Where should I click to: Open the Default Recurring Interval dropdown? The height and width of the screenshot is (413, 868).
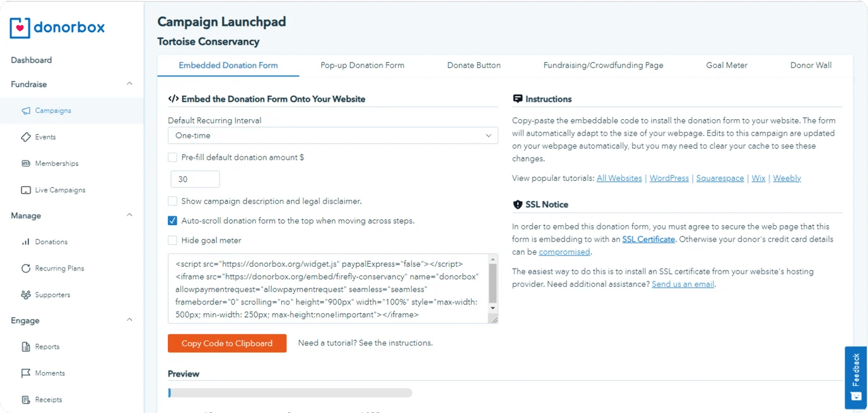pyautogui.click(x=332, y=135)
